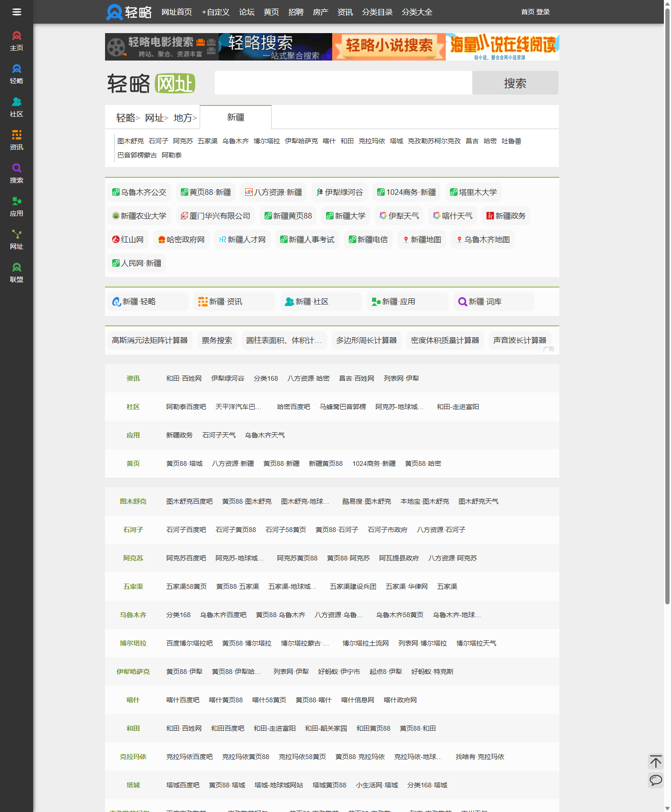Click the 新疆地图 link
This screenshot has width=671, height=812.
[422, 239]
